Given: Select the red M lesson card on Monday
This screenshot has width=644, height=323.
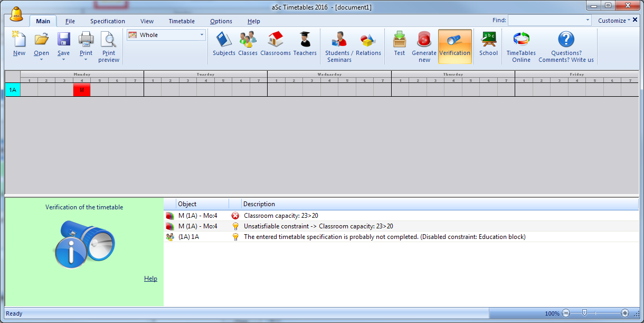Looking at the screenshot, I should (x=82, y=90).
